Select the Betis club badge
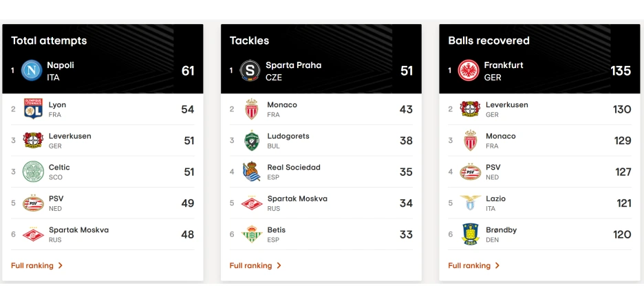644x303 pixels. (252, 234)
